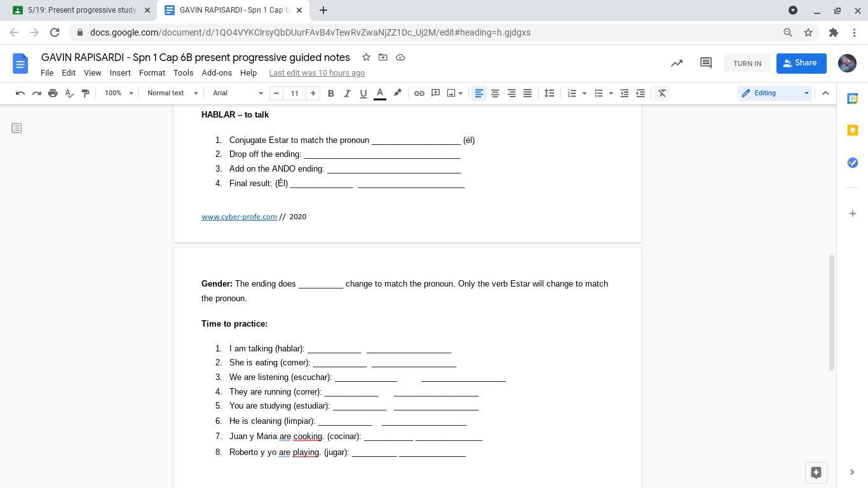Open the www.cyber-profe.com link

point(239,217)
